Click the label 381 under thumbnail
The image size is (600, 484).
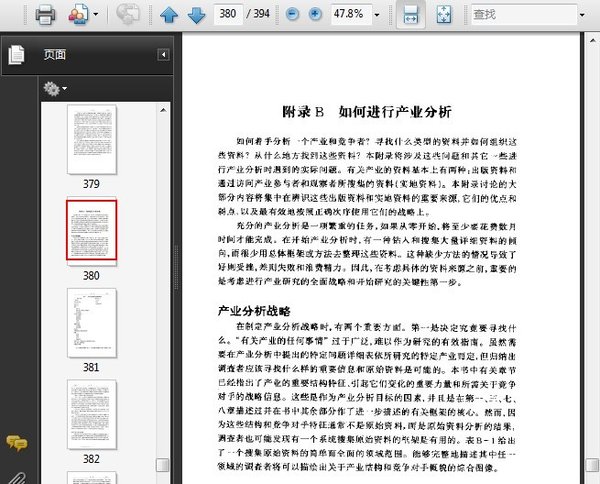click(91, 368)
